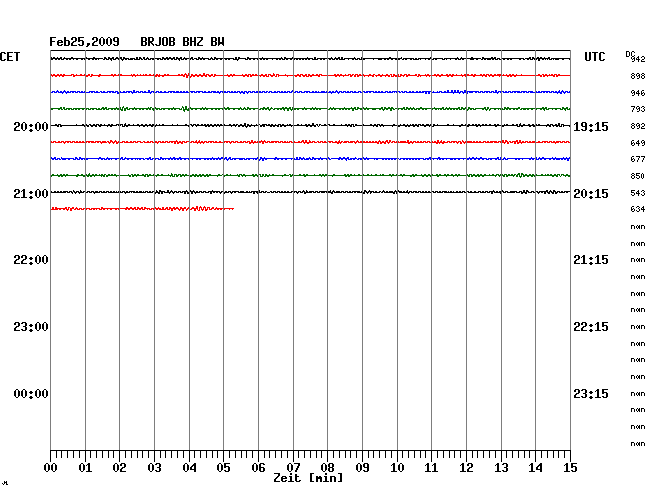Select the 21:00 CET time label
This screenshot has width=650, height=494.
coord(31,194)
